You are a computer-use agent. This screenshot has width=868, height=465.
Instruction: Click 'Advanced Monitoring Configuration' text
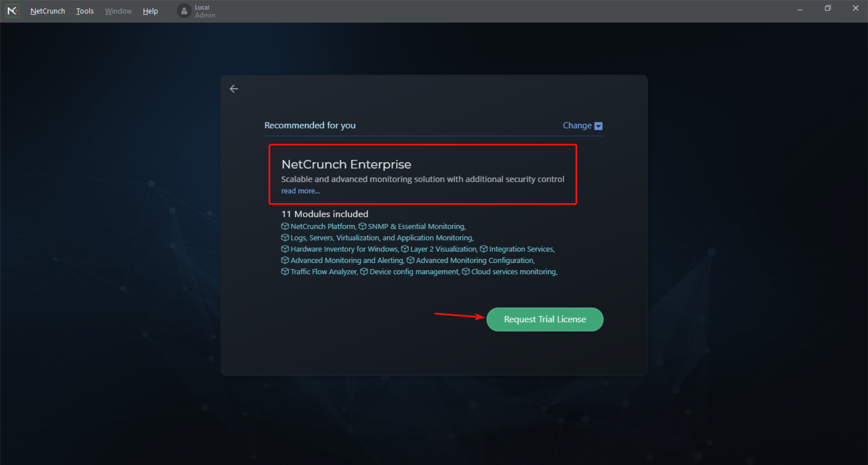click(x=475, y=260)
